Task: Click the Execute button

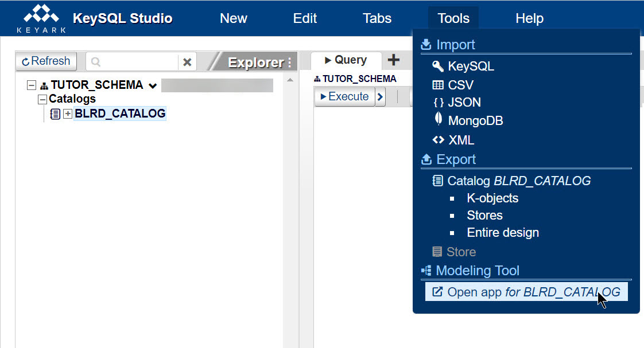Action: 344,96
